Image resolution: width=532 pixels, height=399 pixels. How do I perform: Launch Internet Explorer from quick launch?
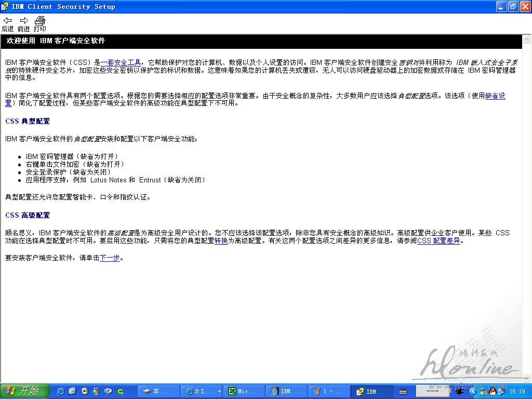60,391
